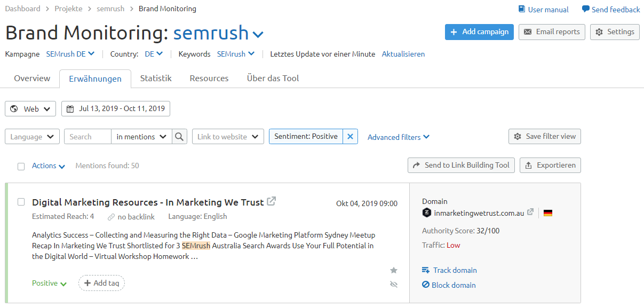Block domain inmarketingwetrust.com.au
The height and width of the screenshot is (307, 644).
[x=449, y=285]
